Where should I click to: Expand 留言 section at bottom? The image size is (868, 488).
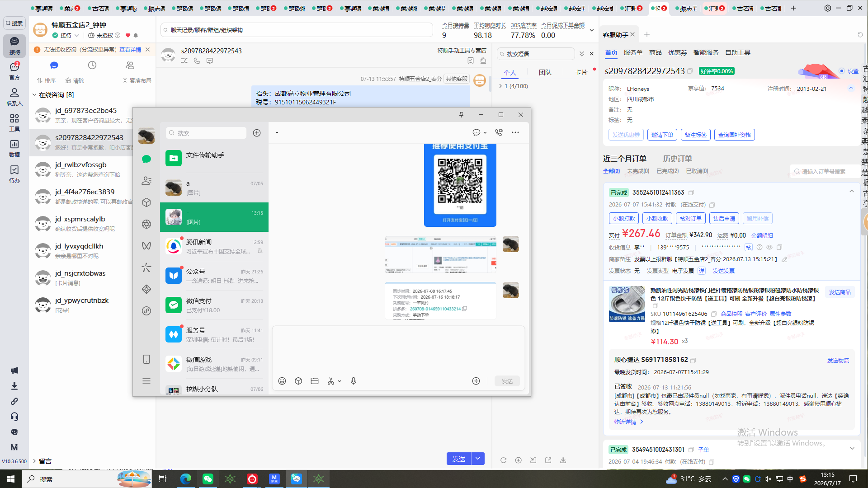tap(34, 461)
